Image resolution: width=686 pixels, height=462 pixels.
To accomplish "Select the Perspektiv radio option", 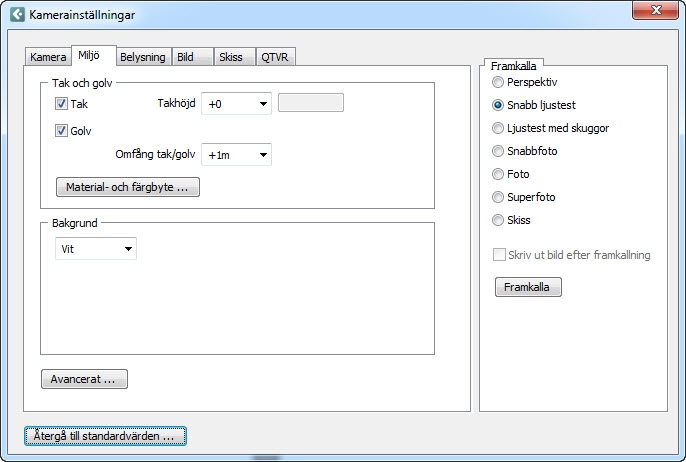I will tap(498, 82).
